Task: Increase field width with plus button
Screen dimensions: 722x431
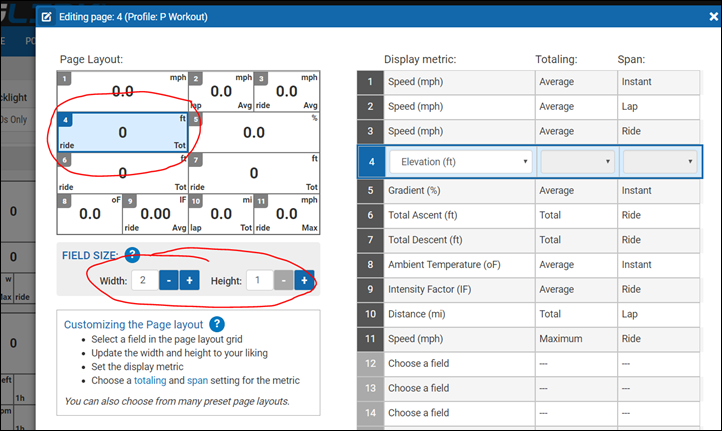Action: (190, 281)
